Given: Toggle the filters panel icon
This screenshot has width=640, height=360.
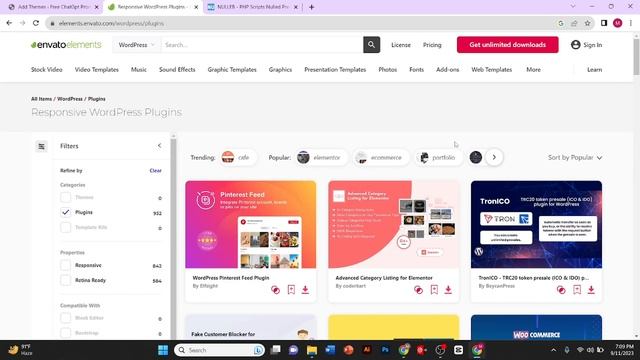Looking at the screenshot, I should coord(41,146).
